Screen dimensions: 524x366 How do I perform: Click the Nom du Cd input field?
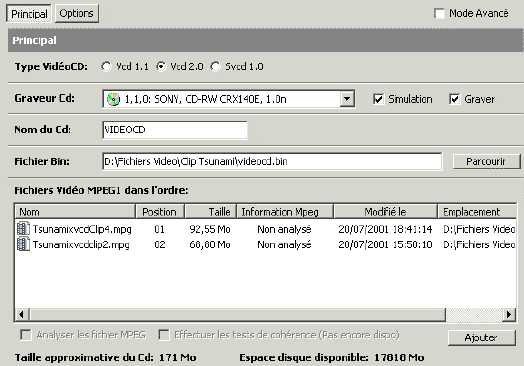(175, 130)
